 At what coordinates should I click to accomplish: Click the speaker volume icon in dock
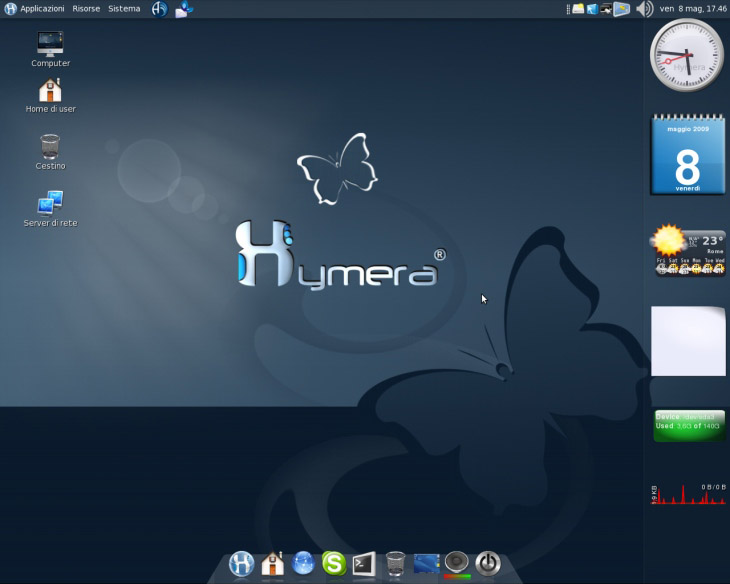click(457, 564)
